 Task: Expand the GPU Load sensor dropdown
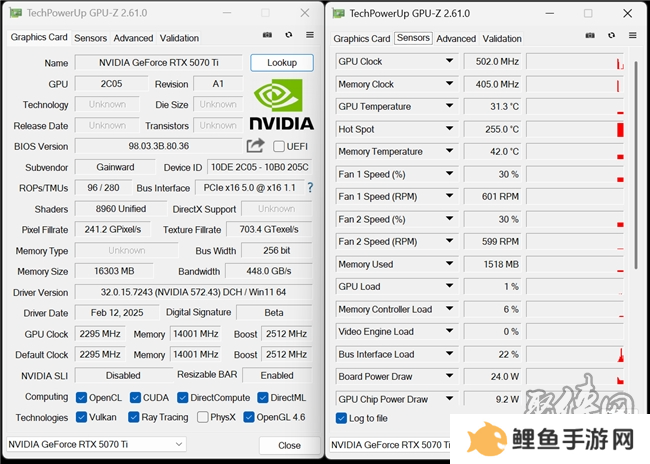(449, 286)
